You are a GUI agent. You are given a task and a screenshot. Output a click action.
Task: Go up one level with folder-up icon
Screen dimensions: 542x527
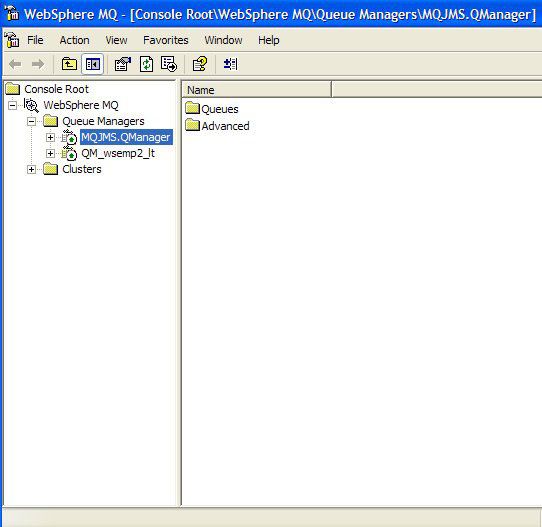[x=69, y=64]
